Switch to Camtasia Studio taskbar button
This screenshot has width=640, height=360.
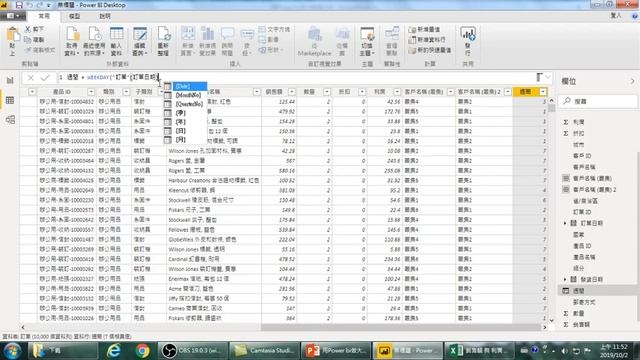pos(264,351)
